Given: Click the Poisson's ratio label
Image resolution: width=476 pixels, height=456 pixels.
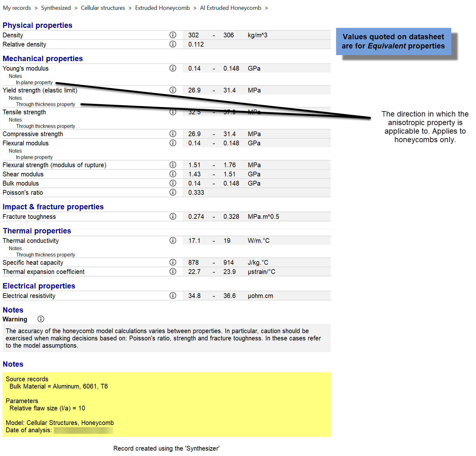Looking at the screenshot, I should (23, 193).
